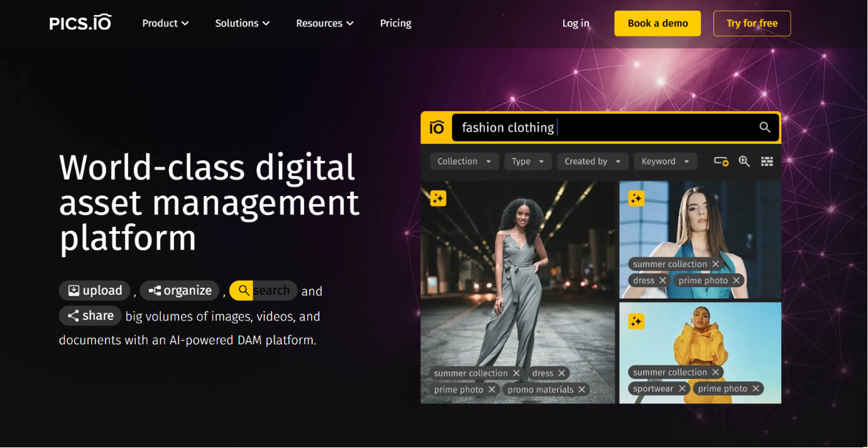Open the Resources dropdown menu
This screenshot has width=868, height=448.
pyautogui.click(x=325, y=23)
